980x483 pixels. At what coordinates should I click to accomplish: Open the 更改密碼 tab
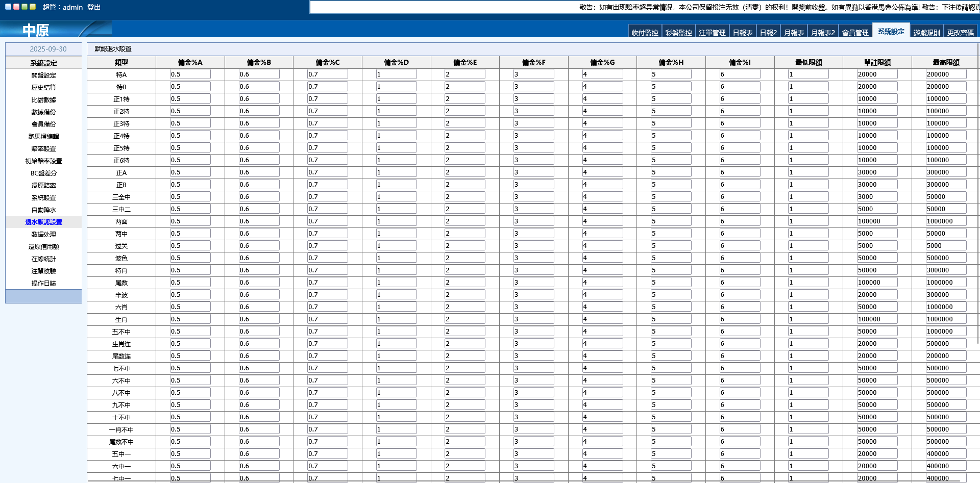(x=960, y=32)
